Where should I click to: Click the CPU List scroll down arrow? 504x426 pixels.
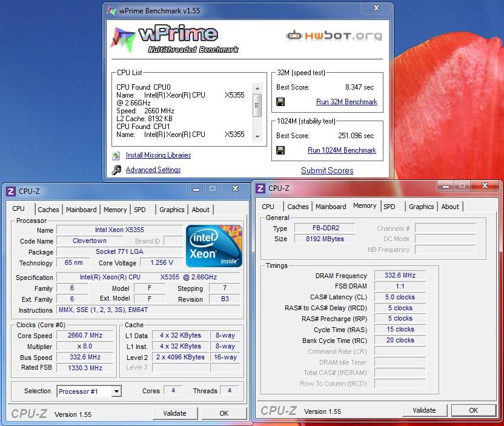tap(257, 136)
